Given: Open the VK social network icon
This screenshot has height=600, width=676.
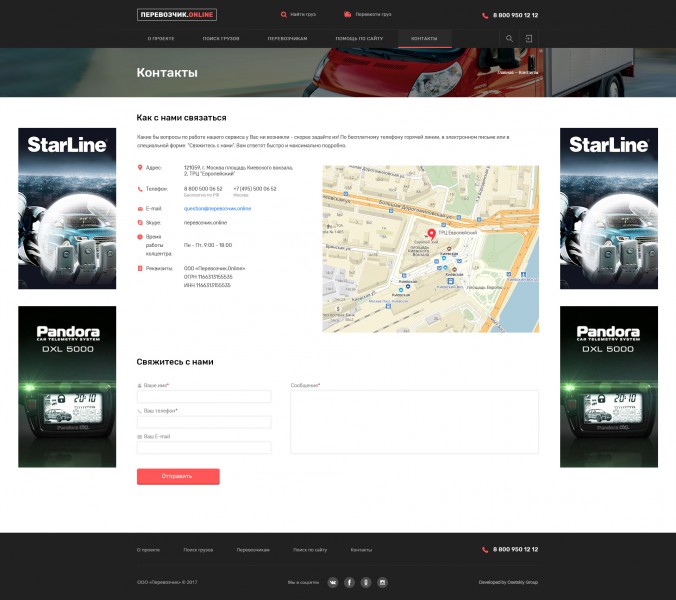Looking at the screenshot, I should (x=333, y=582).
